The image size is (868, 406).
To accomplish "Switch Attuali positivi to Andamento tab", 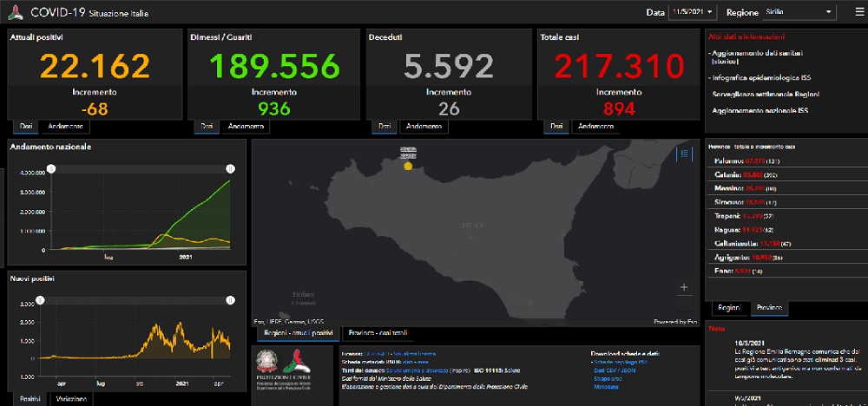I will (67, 127).
